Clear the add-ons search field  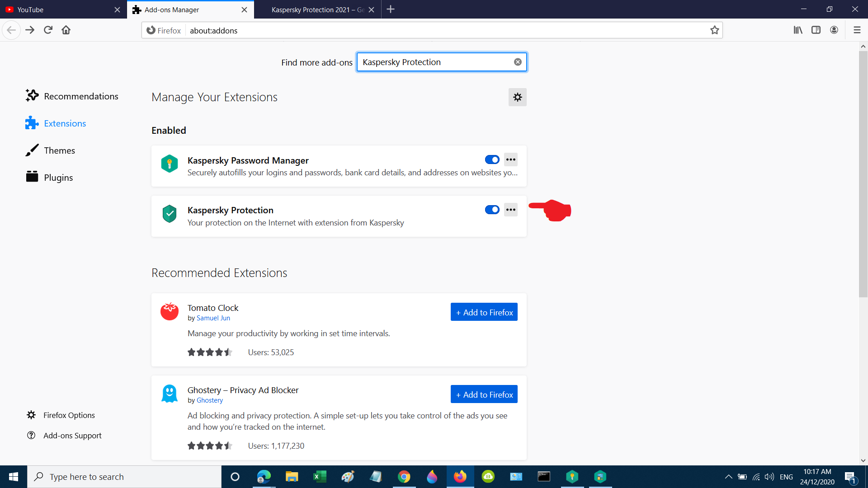pos(518,62)
